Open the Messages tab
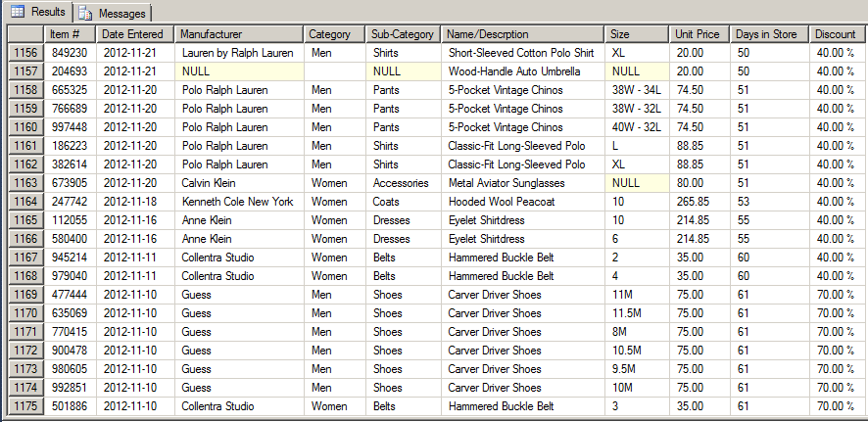 click(x=113, y=13)
